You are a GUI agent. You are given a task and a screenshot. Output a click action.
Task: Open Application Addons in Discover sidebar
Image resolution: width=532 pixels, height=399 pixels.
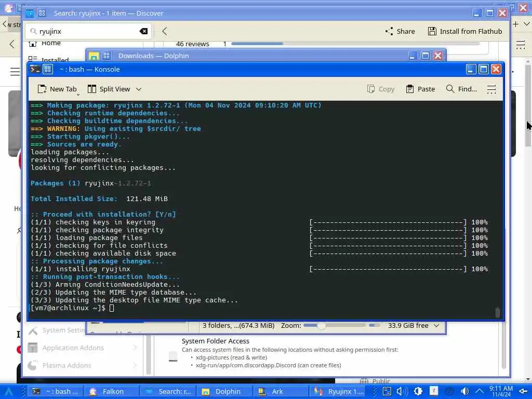(84, 348)
